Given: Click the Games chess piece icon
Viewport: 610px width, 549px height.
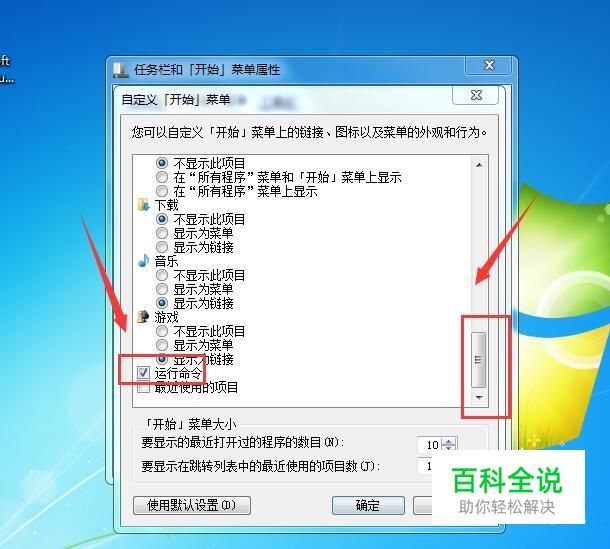Looking at the screenshot, I should click(x=144, y=317).
